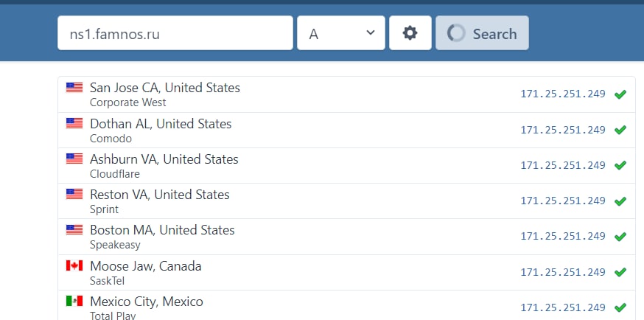Select the Mexico City, Mexico text
Viewport: 644px width, 320px height.
pos(146,302)
